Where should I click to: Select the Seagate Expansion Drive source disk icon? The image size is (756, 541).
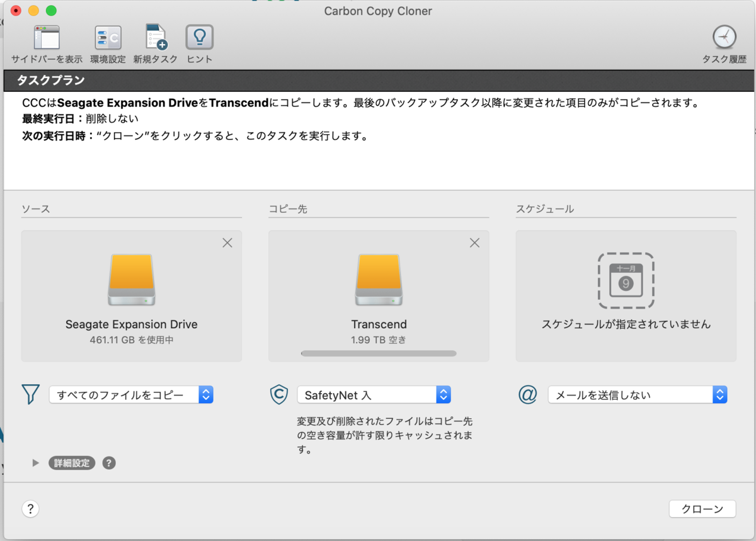[x=131, y=280]
